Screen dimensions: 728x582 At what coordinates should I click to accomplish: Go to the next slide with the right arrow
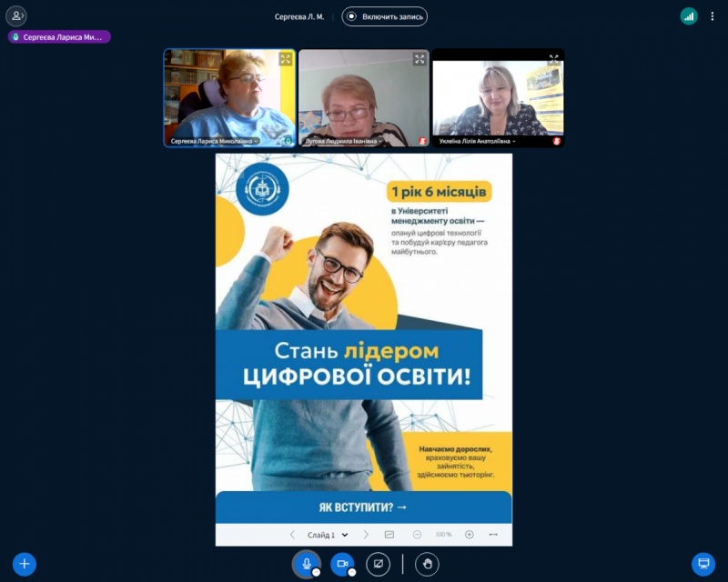(367, 535)
